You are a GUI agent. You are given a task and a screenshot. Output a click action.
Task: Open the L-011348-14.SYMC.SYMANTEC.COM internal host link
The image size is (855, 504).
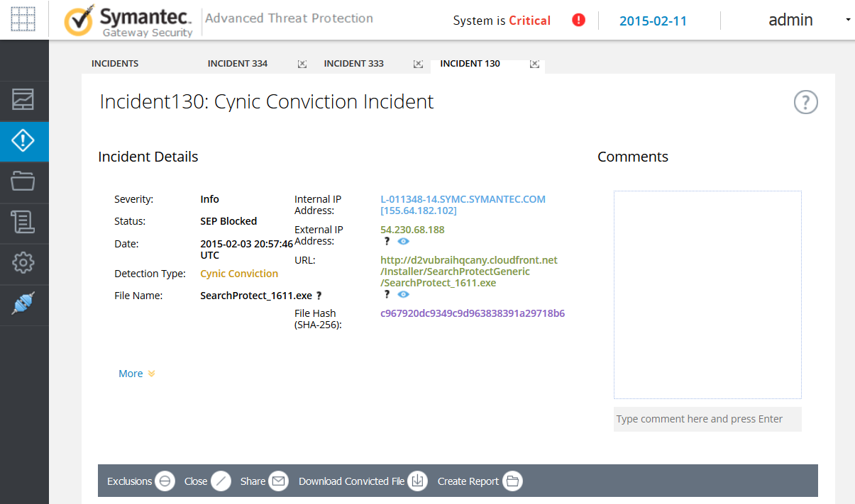pyautogui.click(x=463, y=205)
